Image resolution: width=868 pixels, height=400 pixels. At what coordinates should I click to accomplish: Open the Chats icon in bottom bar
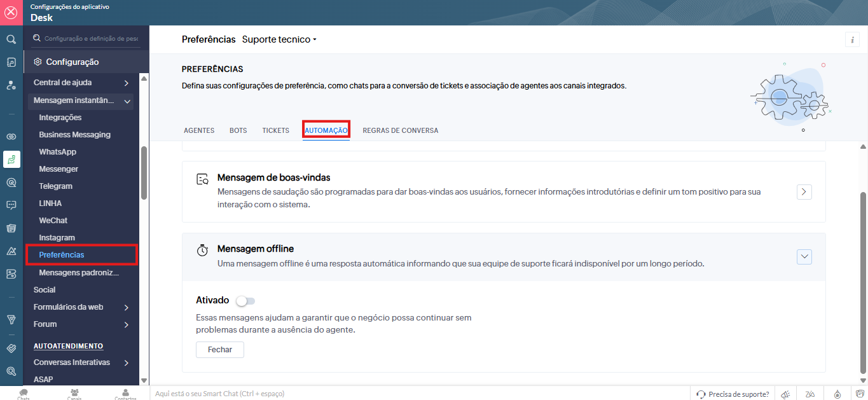click(24, 394)
